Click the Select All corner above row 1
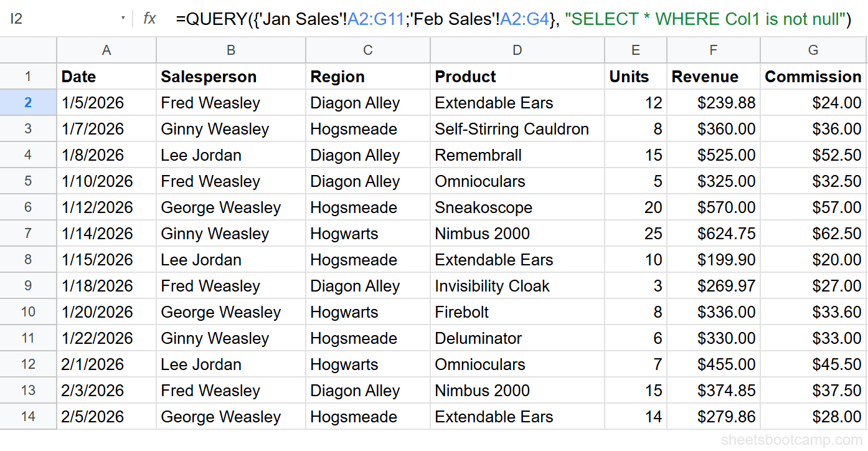Image resolution: width=868 pixels, height=451 pixels. pos(28,50)
